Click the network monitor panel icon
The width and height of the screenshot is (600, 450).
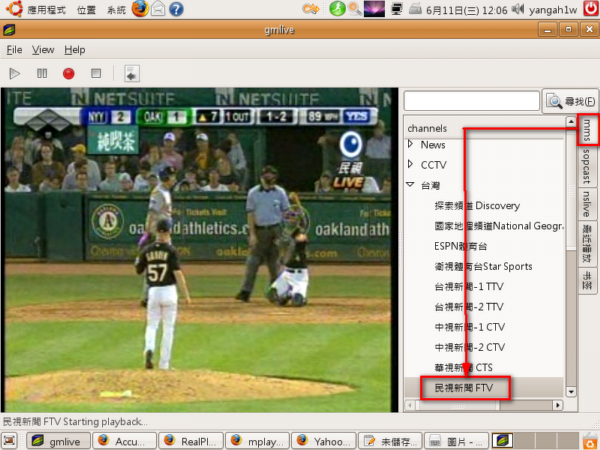(x=397, y=9)
